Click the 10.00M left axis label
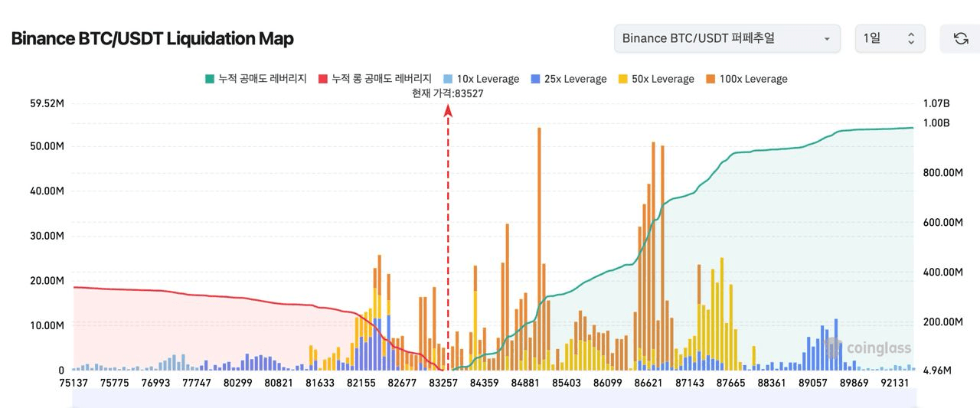The image size is (980, 408). pyautogui.click(x=47, y=325)
